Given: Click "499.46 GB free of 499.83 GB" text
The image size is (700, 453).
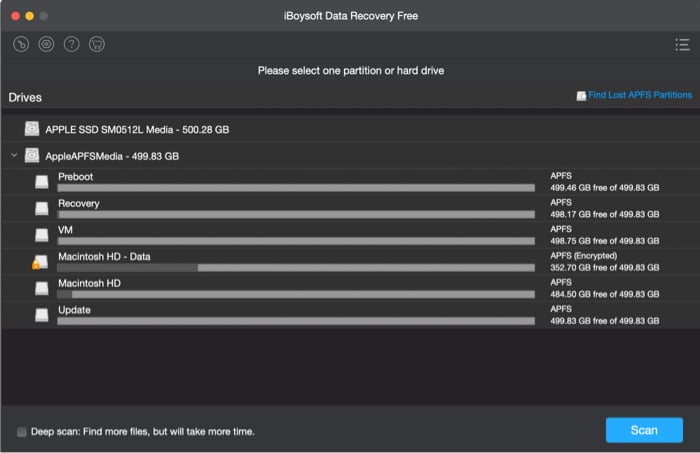Looking at the screenshot, I should coord(604,188).
